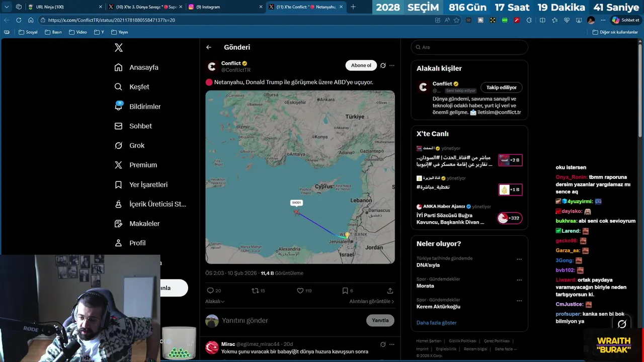Open the Mirac reply avatar

click(x=212, y=347)
